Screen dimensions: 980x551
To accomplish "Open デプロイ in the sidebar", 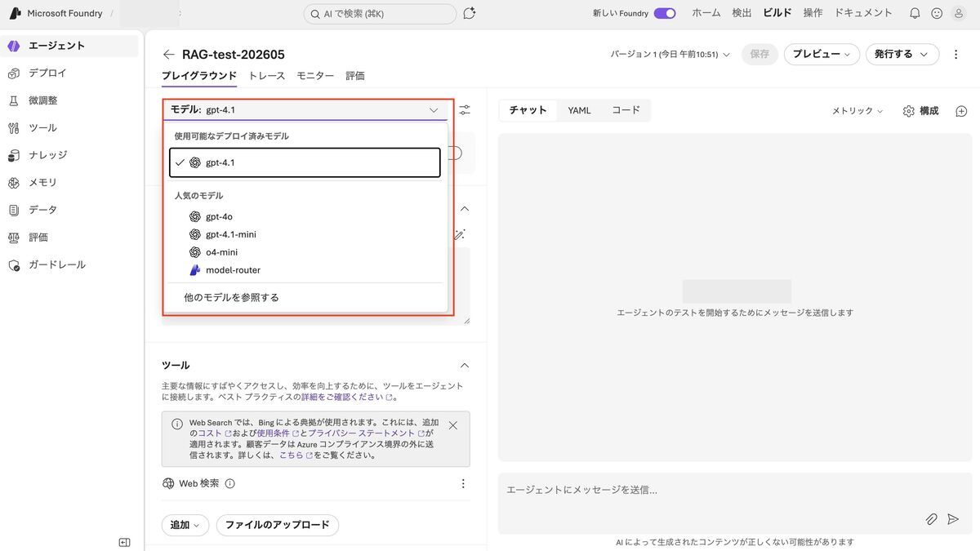I will coord(70,73).
